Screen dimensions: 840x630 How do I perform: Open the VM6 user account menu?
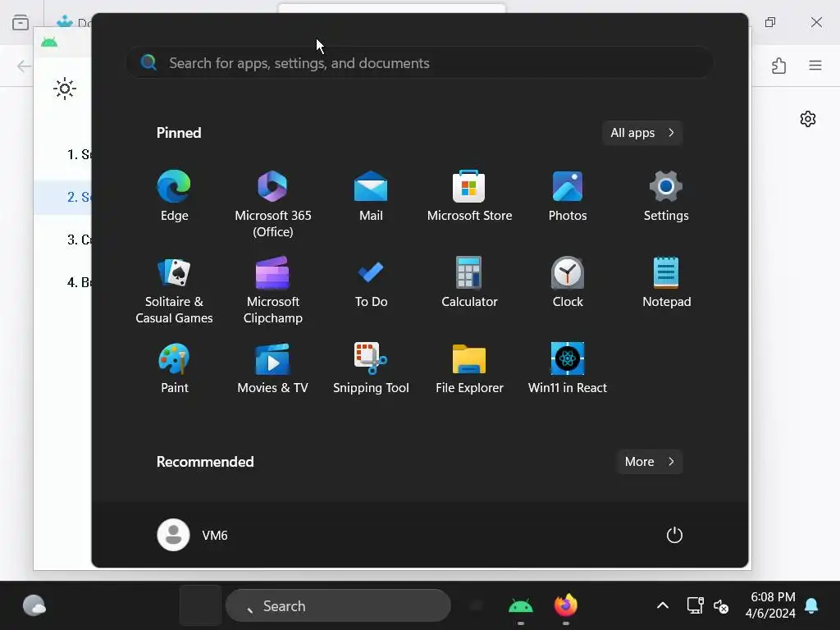point(193,535)
